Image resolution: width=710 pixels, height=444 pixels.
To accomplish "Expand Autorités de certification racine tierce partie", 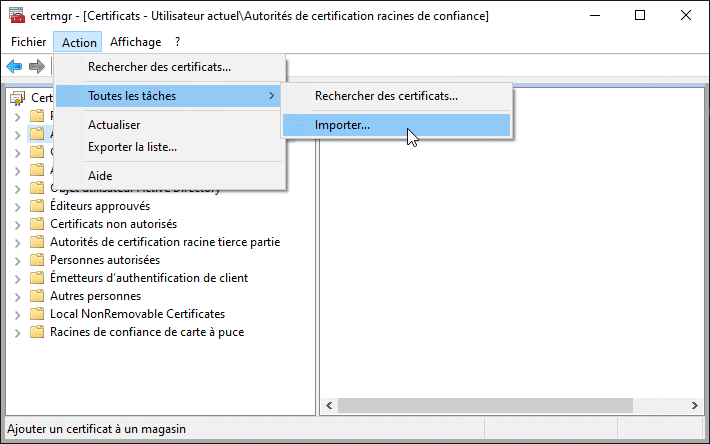I will point(17,242).
